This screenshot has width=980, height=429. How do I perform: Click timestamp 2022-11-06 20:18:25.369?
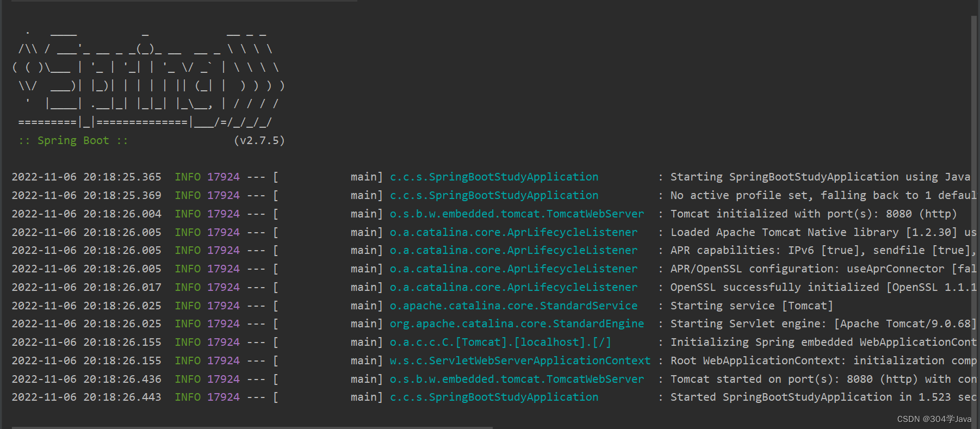[x=86, y=195]
